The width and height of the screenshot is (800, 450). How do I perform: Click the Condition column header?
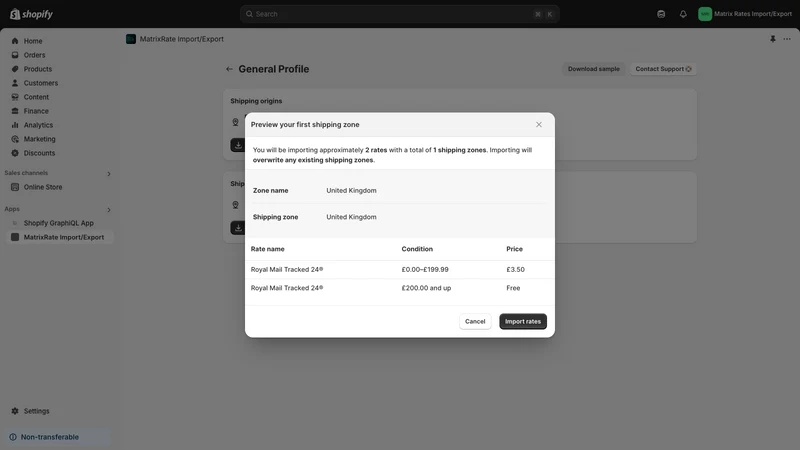tap(417, 249)
